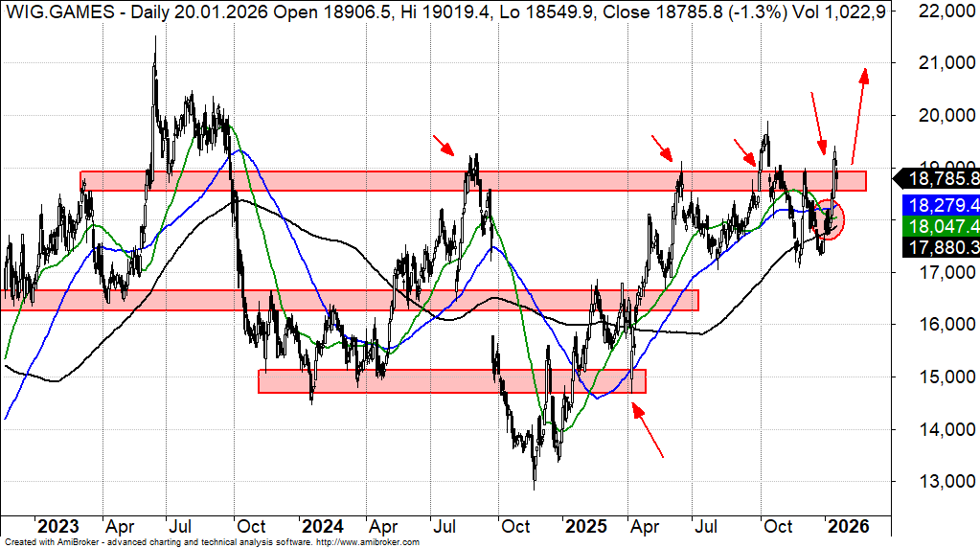The image size is (980, 548).
Task: Click long red down arrow before 2026 breakout
Action: point(817,124)
